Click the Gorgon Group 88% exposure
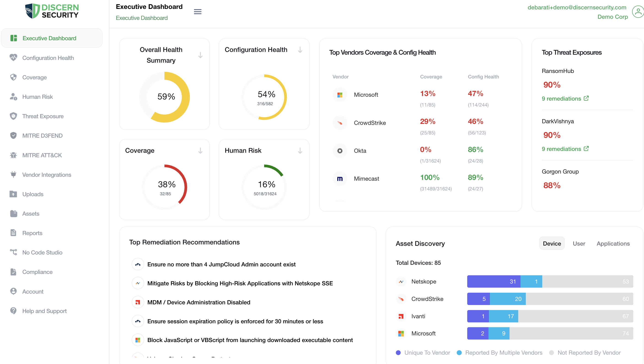 coord(552,185)
